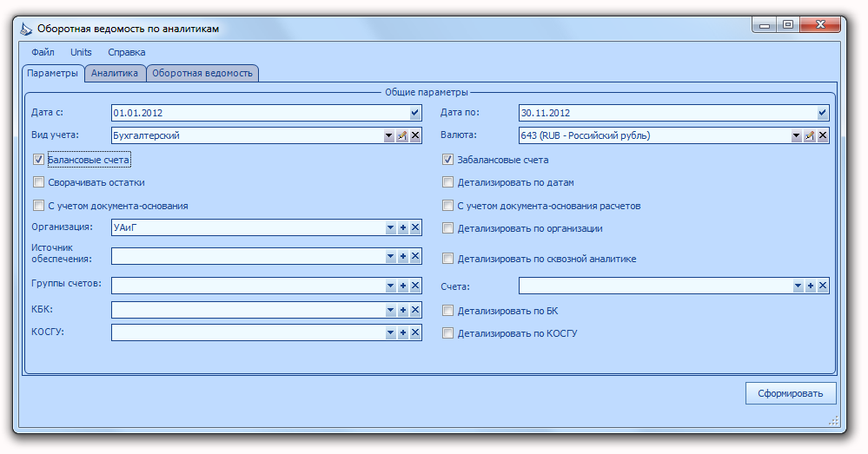This screenshot has width=868, height=454.
Task: Clear the Счета field with X icon
Action: 823,286
